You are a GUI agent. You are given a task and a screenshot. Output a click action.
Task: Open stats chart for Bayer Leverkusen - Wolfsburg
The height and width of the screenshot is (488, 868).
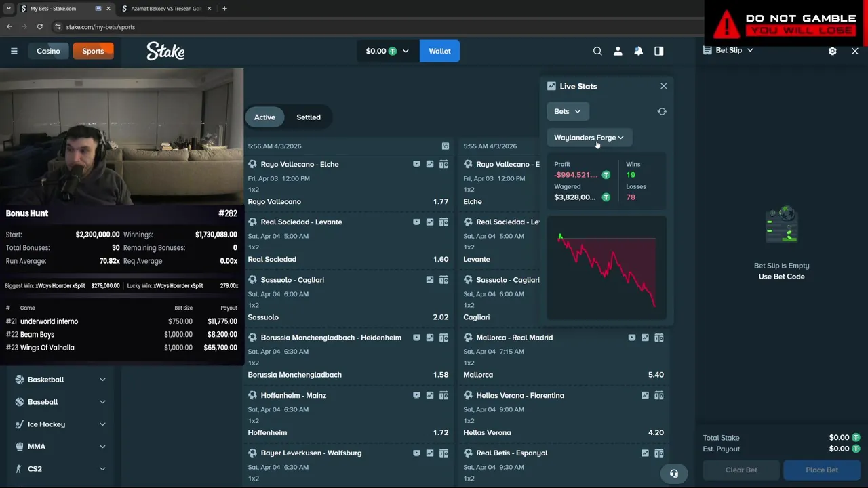point(430,453)
